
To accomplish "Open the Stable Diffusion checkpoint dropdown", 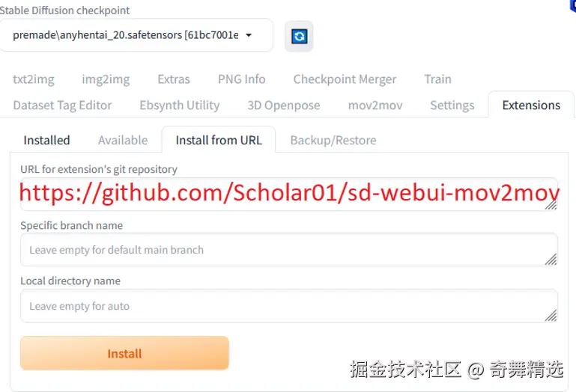I will click(x=136, y=35).
